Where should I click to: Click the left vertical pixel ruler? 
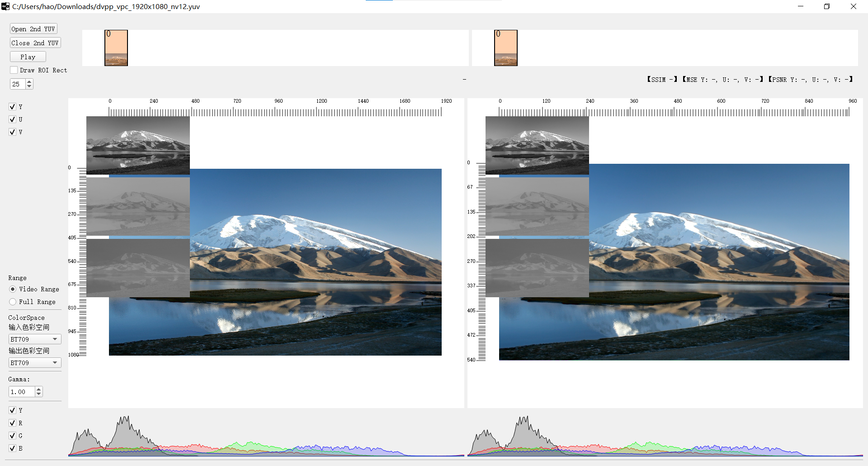click(x=78, y=262)
